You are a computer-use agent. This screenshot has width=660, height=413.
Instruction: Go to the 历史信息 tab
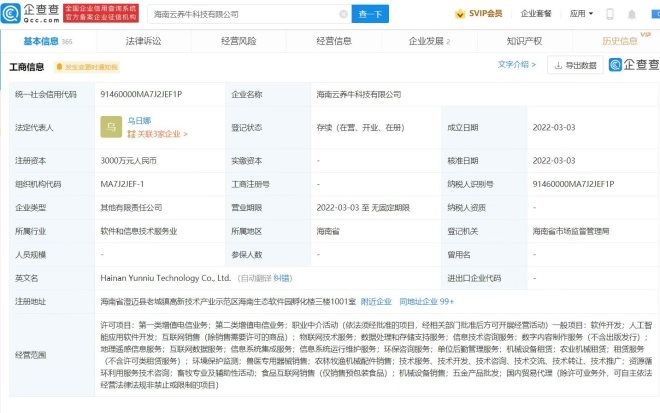618,41
